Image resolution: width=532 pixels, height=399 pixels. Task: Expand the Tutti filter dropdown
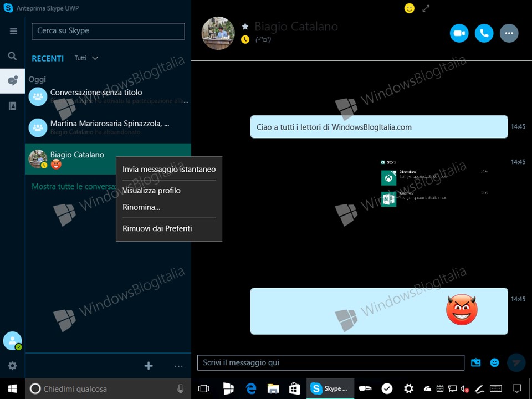[x=86, y=58]
